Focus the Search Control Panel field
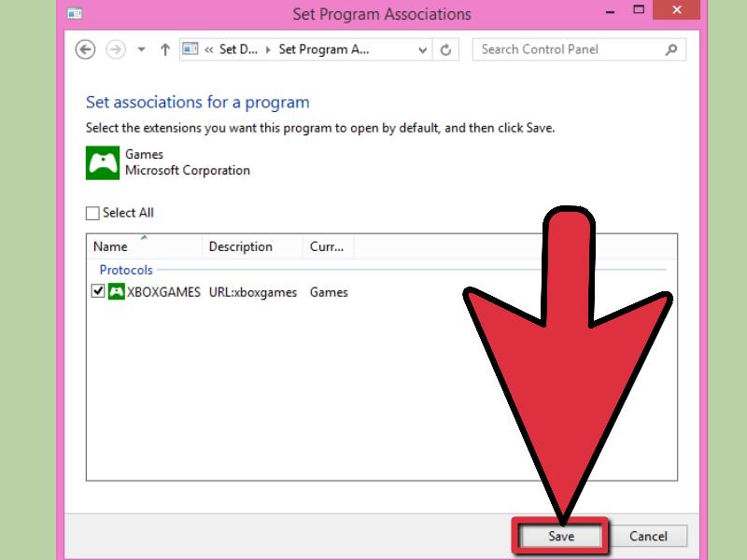The height and width of the screenshot is (560, 747). tap(579, 49)
